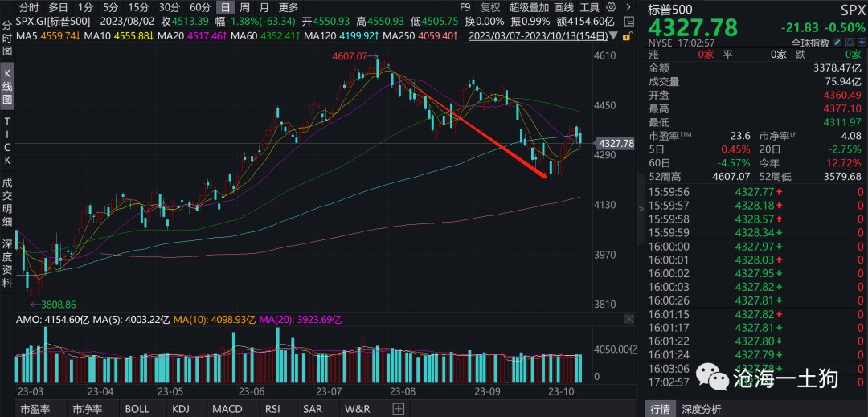Toggle 复权 price adjustment

tap(489, 7)
